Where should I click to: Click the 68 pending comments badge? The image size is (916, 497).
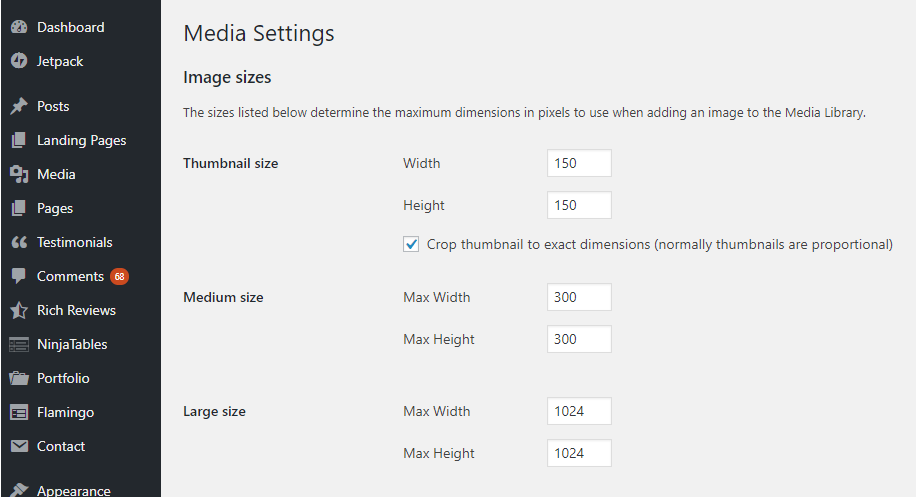point(119,276)
